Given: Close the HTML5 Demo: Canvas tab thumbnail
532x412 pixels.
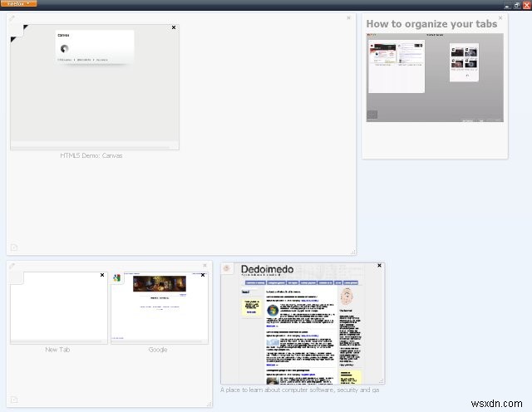Looking at the screenshot, I should tap(174, 27).
